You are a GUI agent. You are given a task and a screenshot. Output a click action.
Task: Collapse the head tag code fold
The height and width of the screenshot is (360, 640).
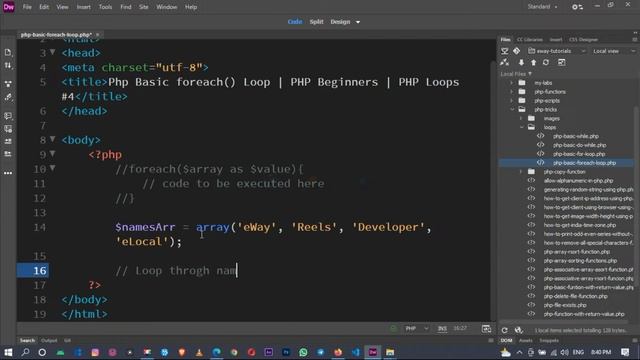tap(52, 52)
